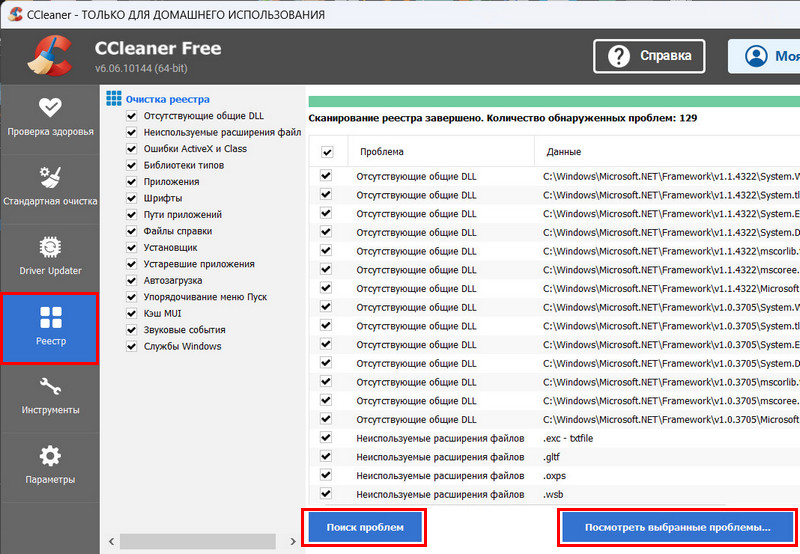This screenshot has width=800, height=554.
Task: Click the CCleaner title bar app icon
Action: tap(14, 14)
